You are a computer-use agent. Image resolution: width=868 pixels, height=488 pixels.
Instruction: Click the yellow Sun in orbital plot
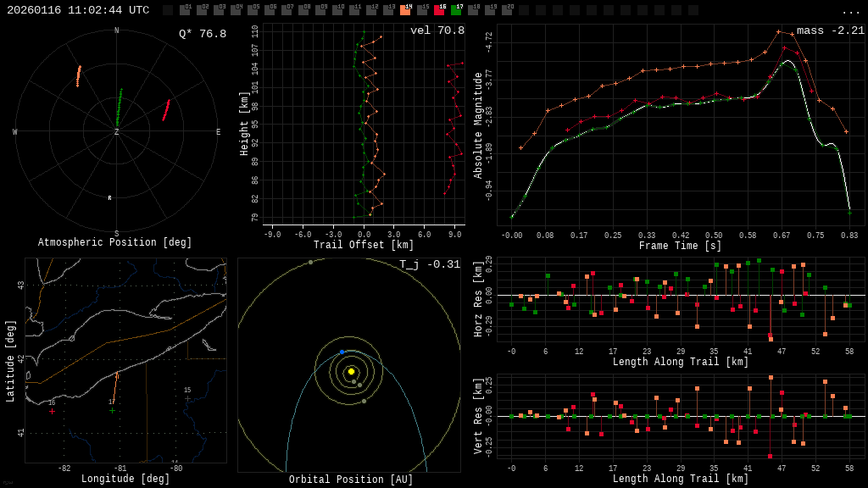coord(351,371)
